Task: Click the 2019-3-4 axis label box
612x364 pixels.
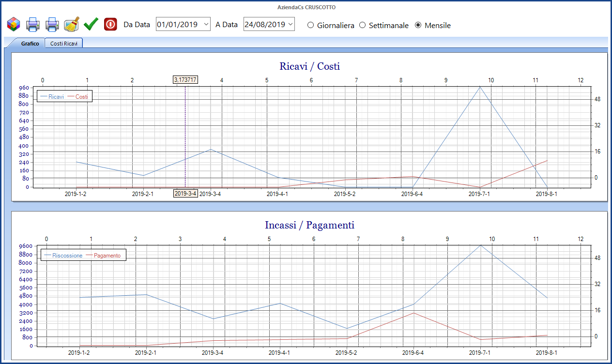Action: [184, 193]
